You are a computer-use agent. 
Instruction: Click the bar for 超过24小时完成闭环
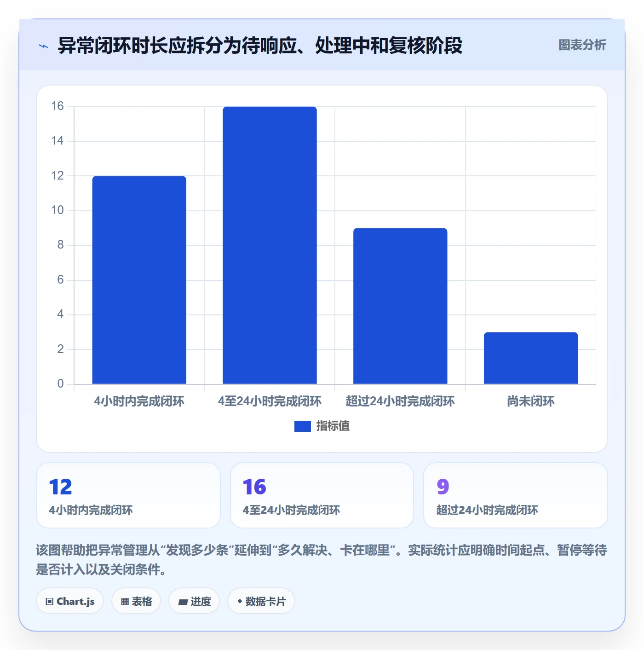400,306
